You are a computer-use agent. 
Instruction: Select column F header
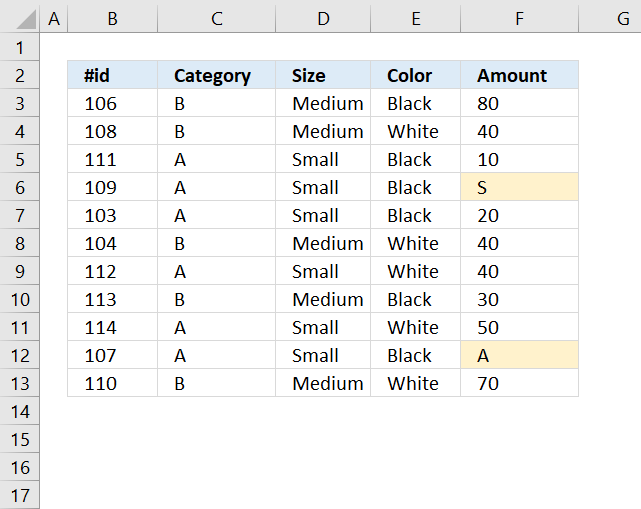pyautogui.click(x=519, y=18)
